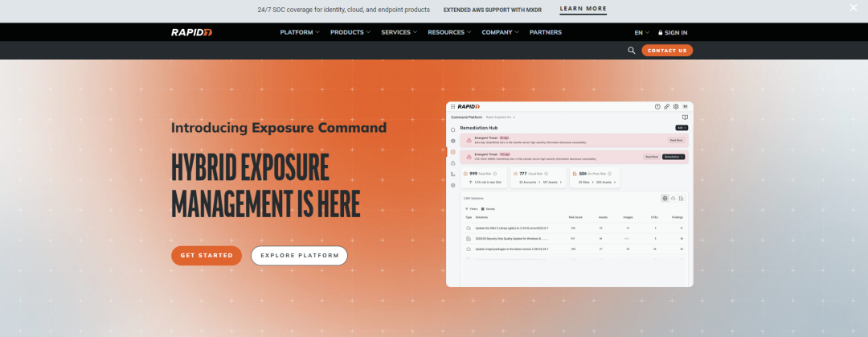Open the 167 Assets link
This screenshot has width=868, height=337.
pyautogui.click(x=554, y=183)
